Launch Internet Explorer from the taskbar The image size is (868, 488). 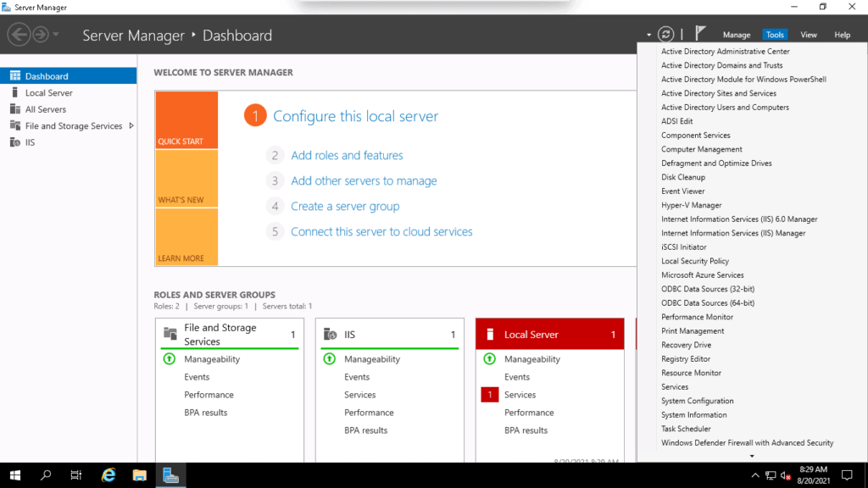[x=108, y=475]
